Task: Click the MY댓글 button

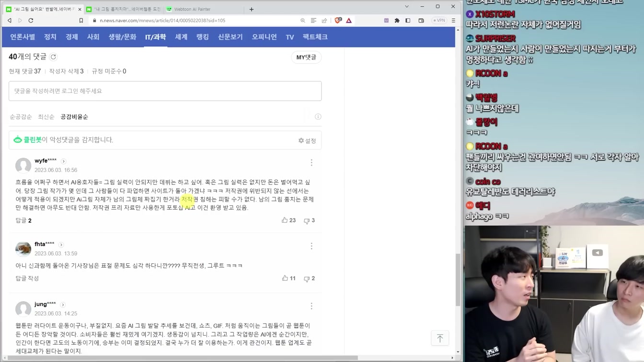Action: click(x=306, y=57)
